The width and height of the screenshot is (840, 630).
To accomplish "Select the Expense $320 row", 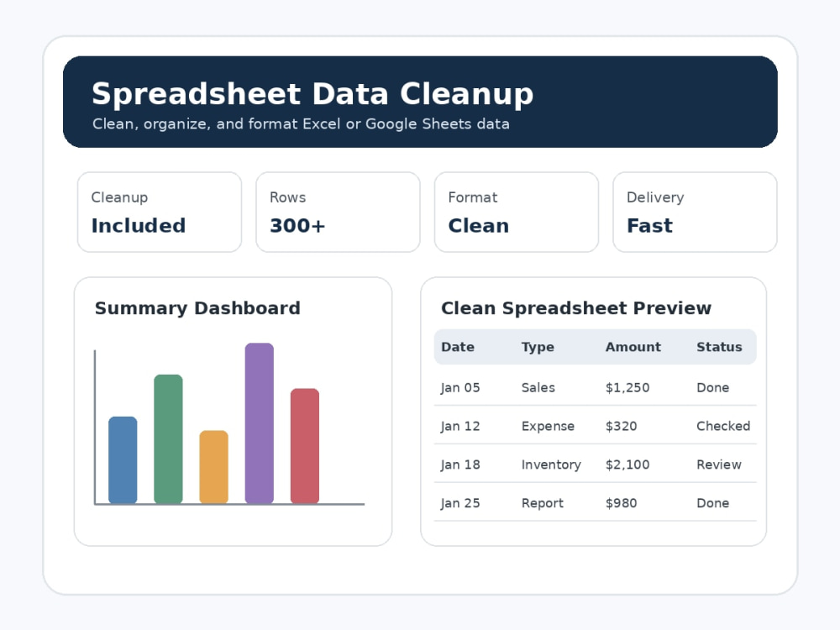I will [x=596, y=426].
